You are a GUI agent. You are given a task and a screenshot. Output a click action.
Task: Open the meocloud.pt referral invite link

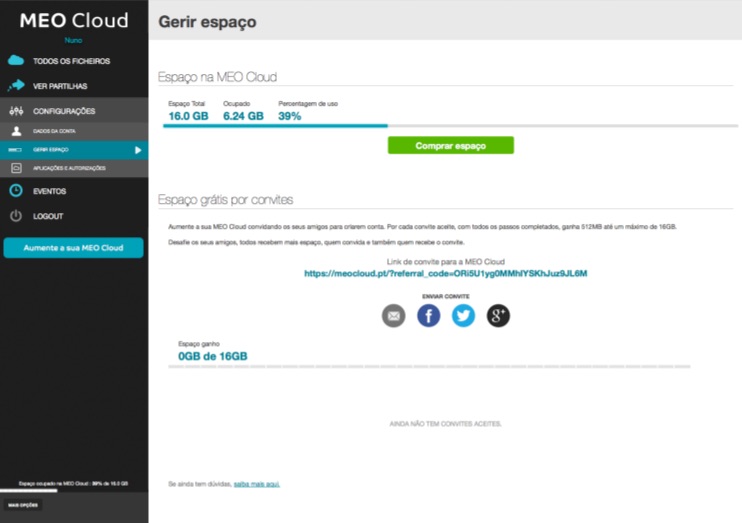[x=445, y=274]
